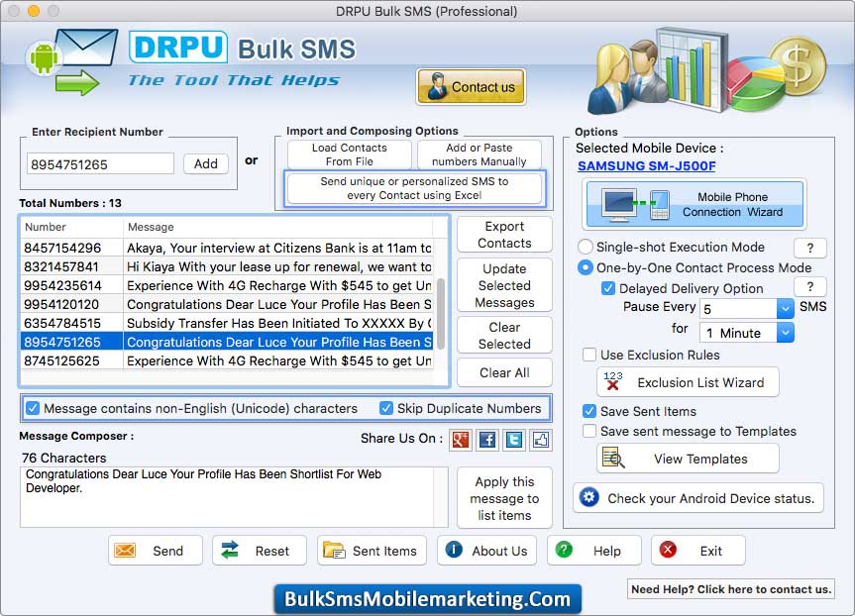This screenshot has height=616, width=855.
Task: Click the Google Plus share icon
Action: pyautogui.click(x=461, y=440)
